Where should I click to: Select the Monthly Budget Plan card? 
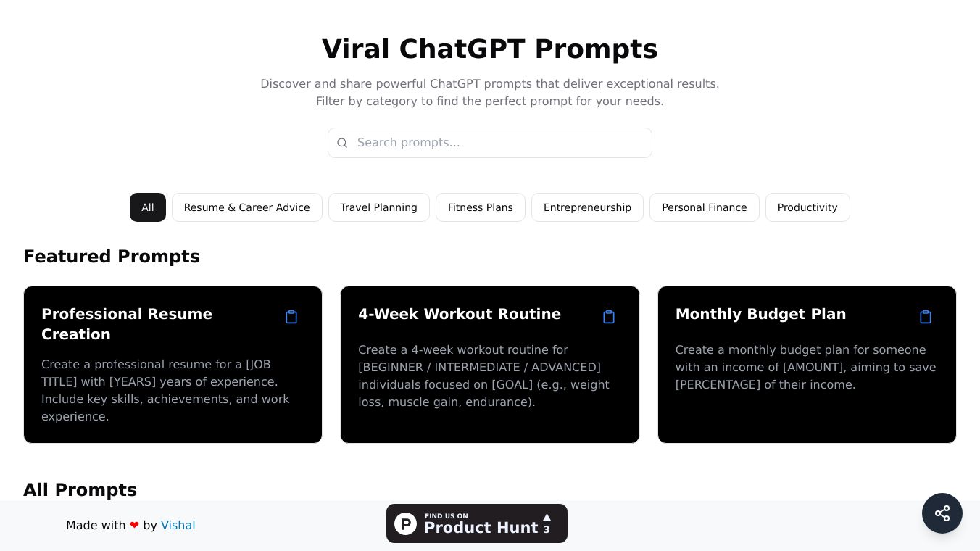(807, 406)
